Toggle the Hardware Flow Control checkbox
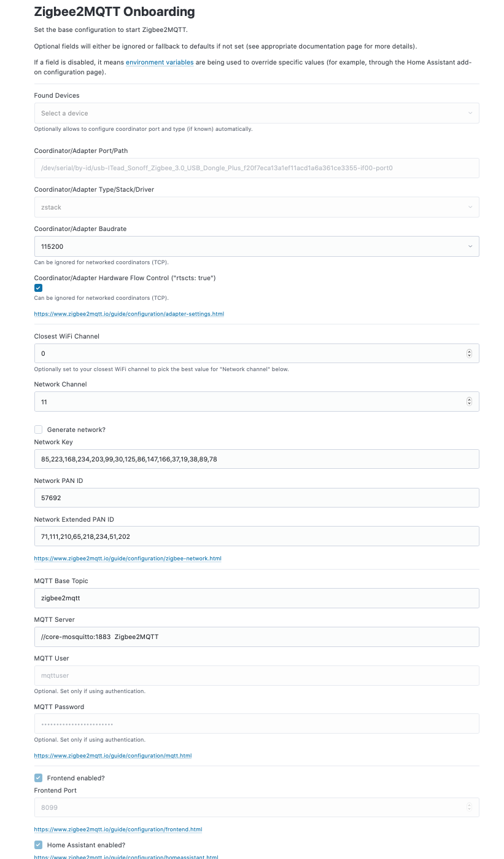Viewport: 504px width, 859px height. 39,288
